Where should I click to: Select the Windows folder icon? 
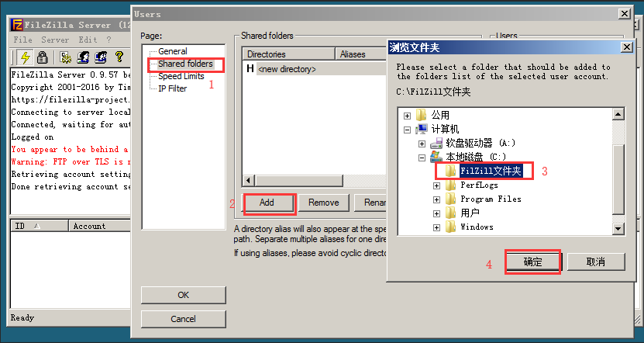point(450,227)
